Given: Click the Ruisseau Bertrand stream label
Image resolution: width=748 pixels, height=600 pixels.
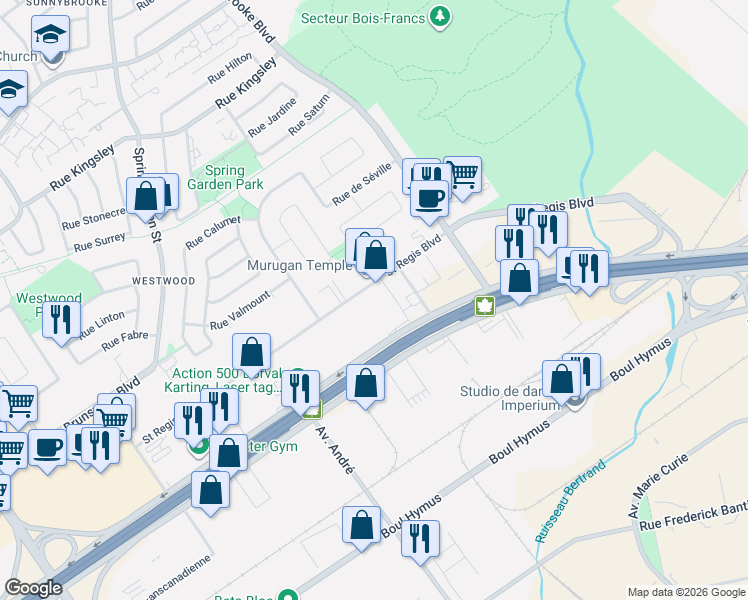Looking at the screenshot, I should coord(570,501).
